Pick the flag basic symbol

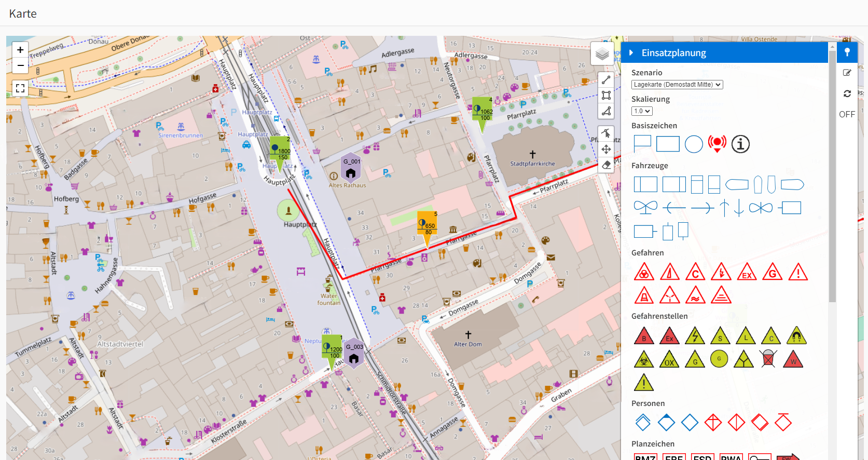tap(642, 144)
